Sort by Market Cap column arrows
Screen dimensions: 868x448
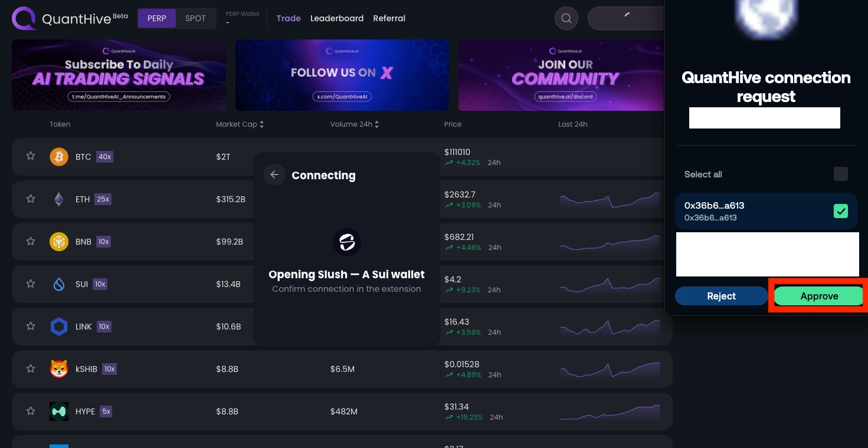(261, 124)
